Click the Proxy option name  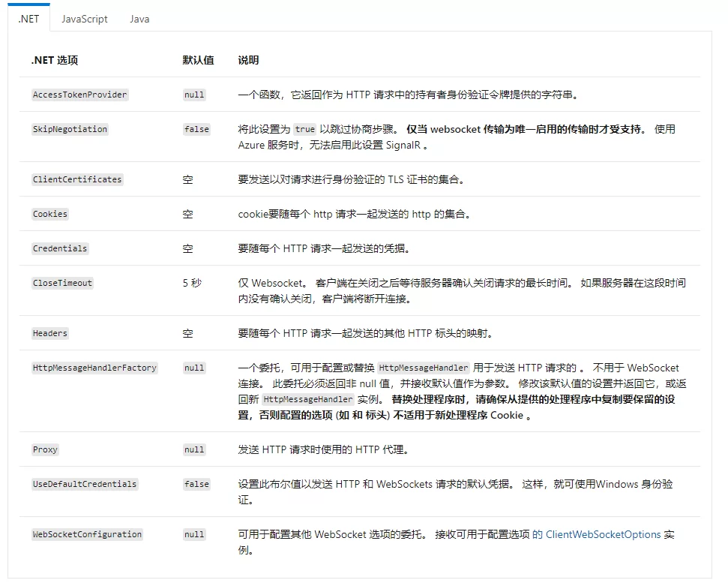pos(45,449)
